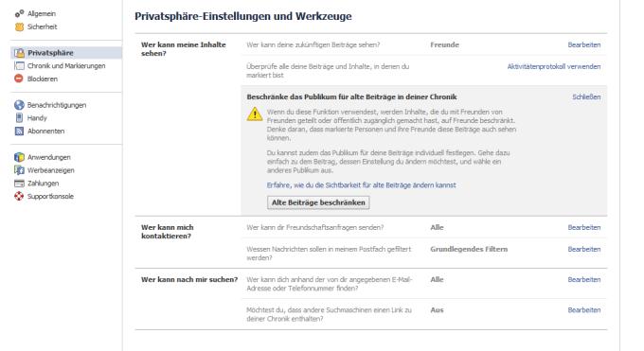Click the Benachrichtigungen globe icon

coord(19,105)
